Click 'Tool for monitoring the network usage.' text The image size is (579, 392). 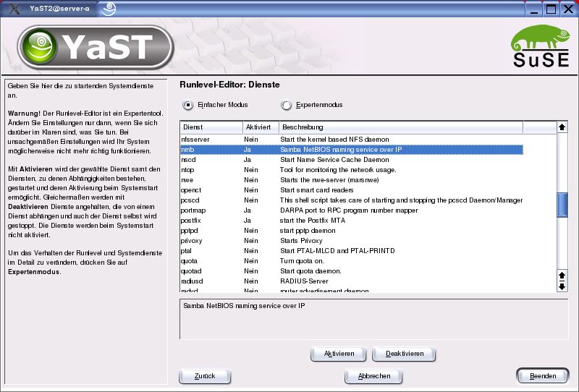click(x=338, y=170)
